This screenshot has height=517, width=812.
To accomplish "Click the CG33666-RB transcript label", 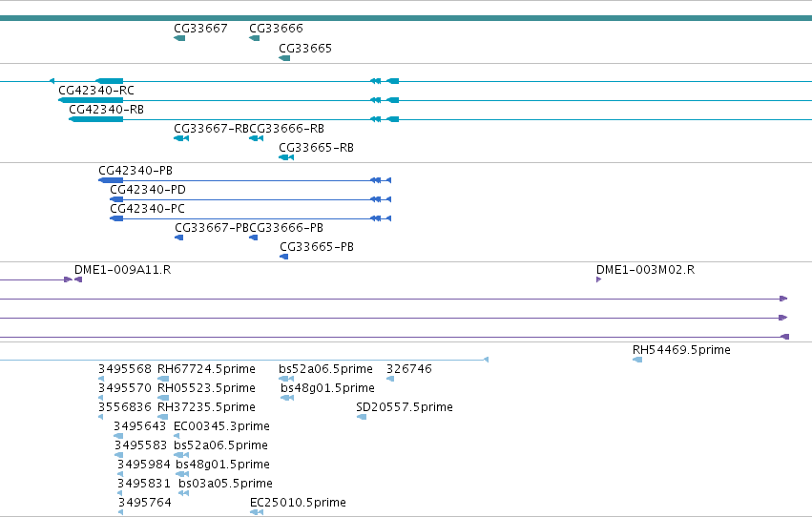I will [287, 129].
